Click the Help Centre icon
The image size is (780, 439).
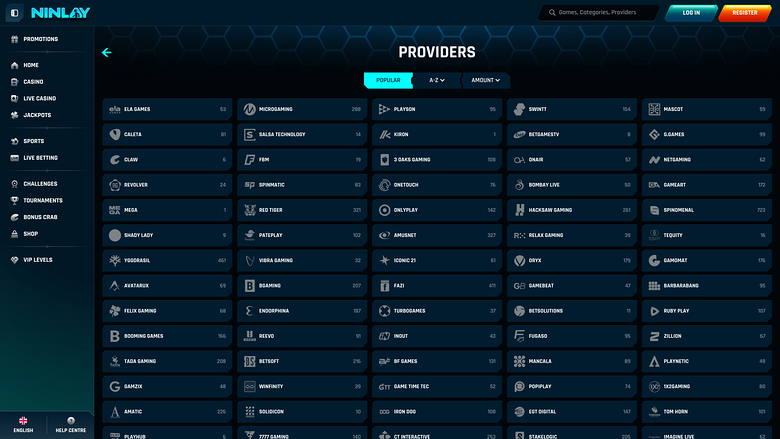[70, 423]
